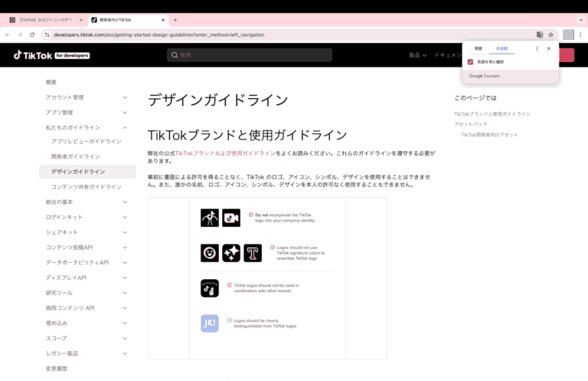Expand the アカウント管理 sidebar section
588x381 pixels.
(x=125, y=97)
